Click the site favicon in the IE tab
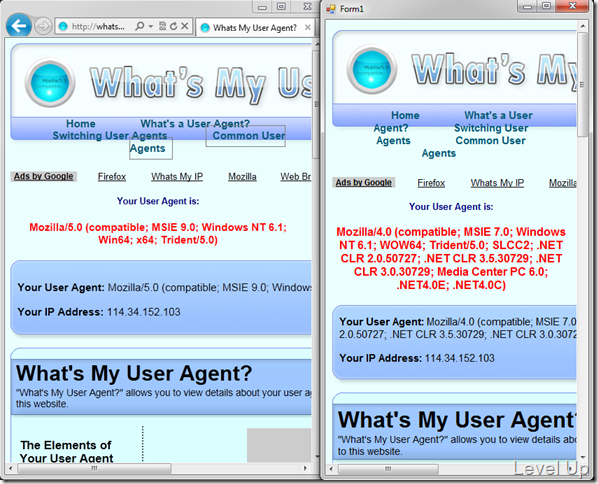 pyautogui.click(x=205, y=27)
